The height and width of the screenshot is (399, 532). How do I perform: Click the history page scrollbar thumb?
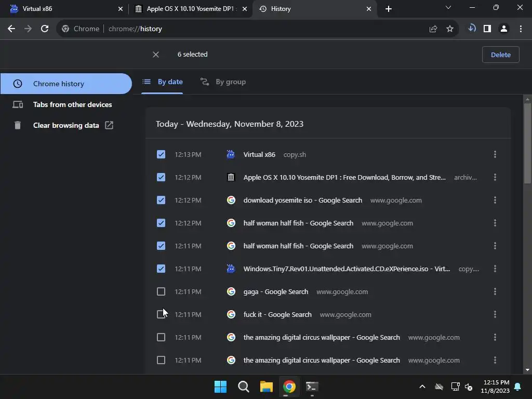[x=527, y=143]
